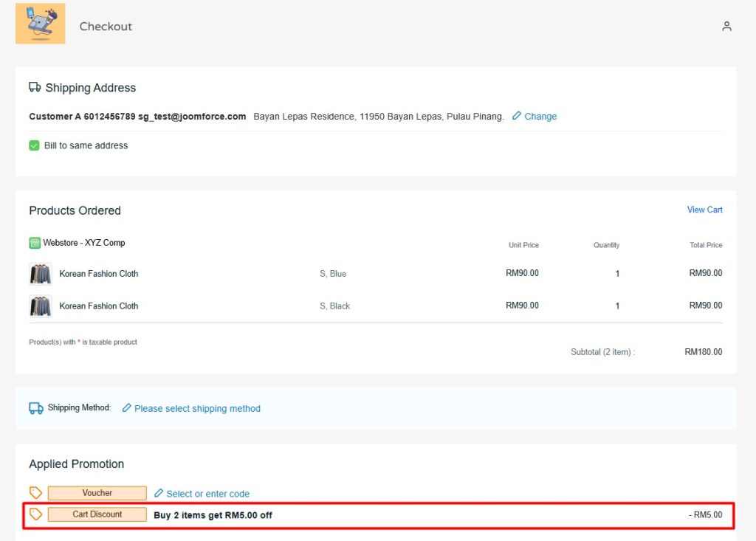
Task: Click the Korean Fashion Cloth S, Black product name
Action: 99,306
